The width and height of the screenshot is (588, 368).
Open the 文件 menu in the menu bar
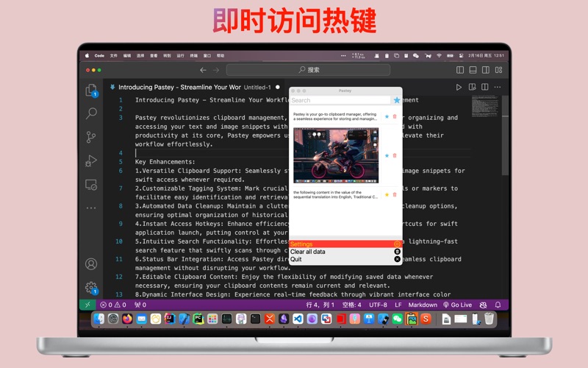click(x=113, y=55)
